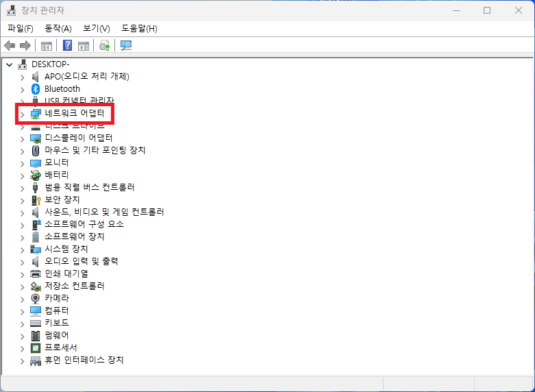Select the '저장소 컨트롤러' label
The image size is (535, 392).
click(75, 286)
